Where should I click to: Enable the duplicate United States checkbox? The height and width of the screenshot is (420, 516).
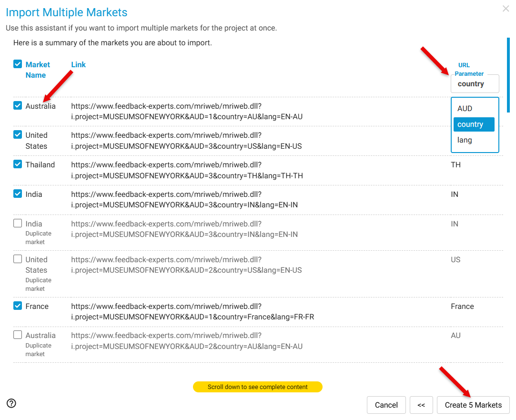[x=18, y=259]
